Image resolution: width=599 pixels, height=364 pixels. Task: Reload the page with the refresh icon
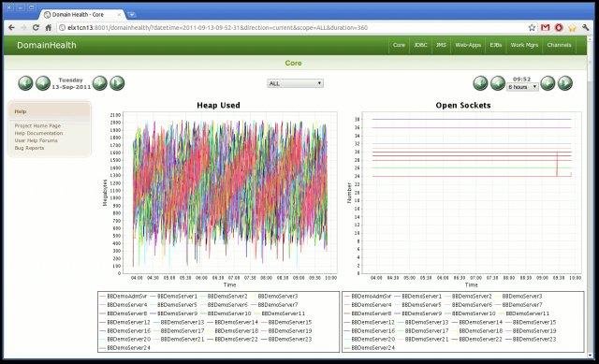[36, 27]
